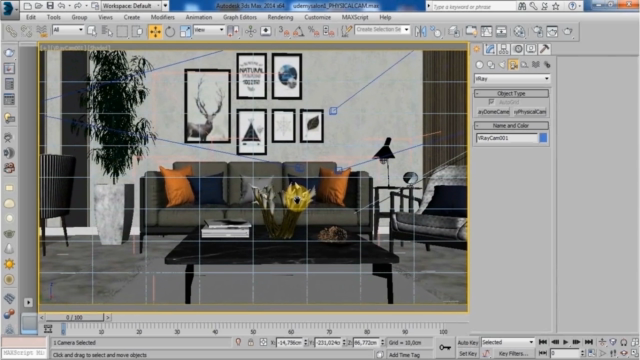Click the New Scene icon
The image size is (640, 360).
[27, 6]
